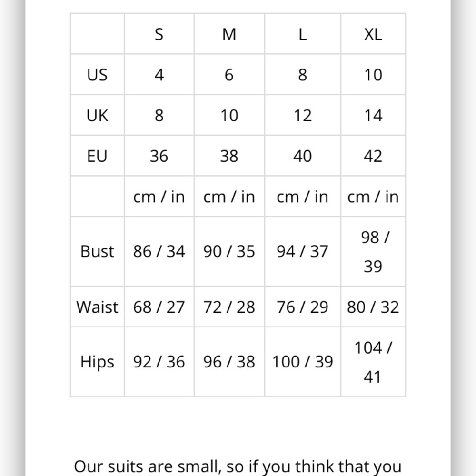Select the 72 / 28 waist measurement
The height and width of the screenshot is (476, 476).
pos(229,307)
